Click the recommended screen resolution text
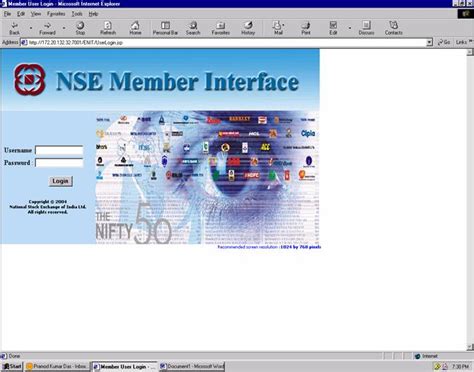This screenshot has width=474, height=372. (269, 247)
